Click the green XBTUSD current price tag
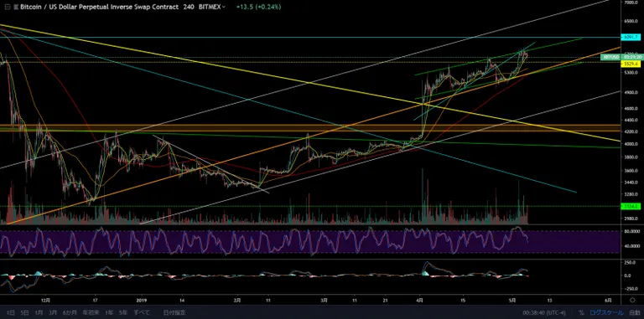644x319 pixels. tap(621, 58)
